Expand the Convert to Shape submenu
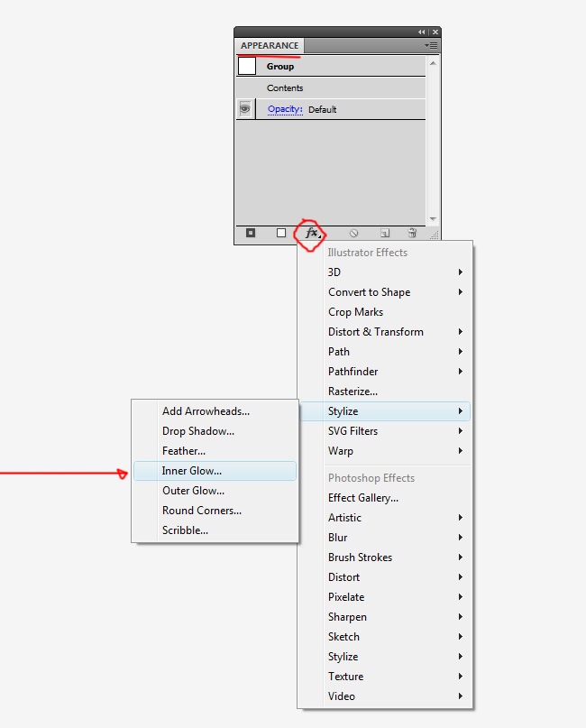Image resolution: width=586 pixels, height=728 pixels. (385, 292)
